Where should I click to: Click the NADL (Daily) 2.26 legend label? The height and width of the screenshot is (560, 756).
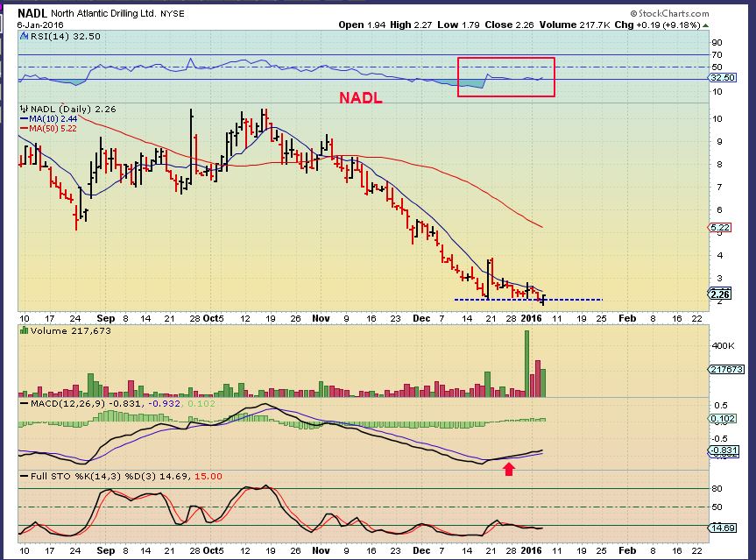[x=74, y=109]
